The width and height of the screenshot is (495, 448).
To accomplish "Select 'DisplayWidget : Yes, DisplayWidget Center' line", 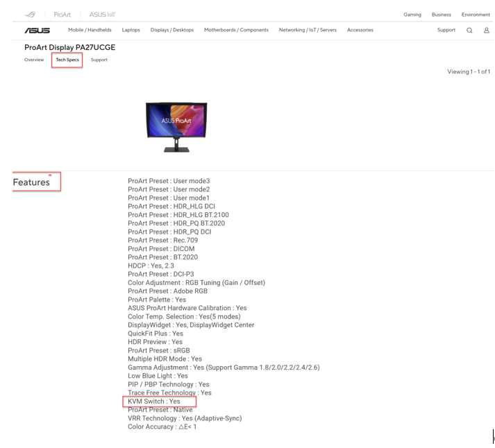I will pyautogui.click(x=191, y=325).
